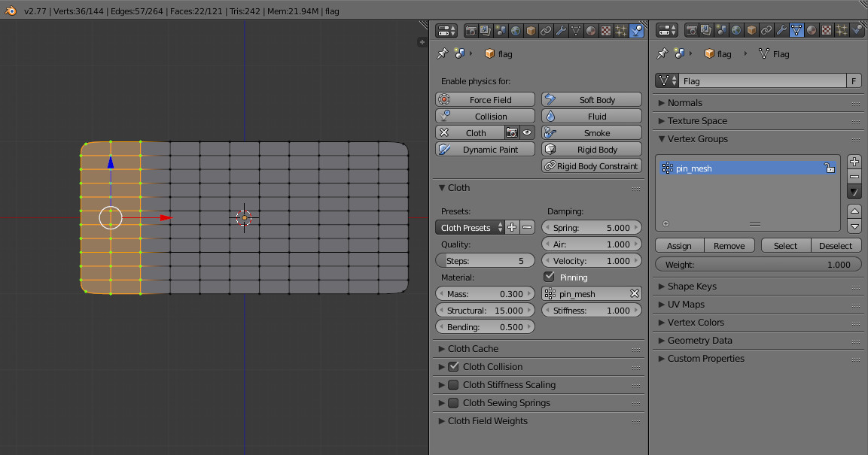Screen dimensions: 868x455
Task: Expand the Shape Keys panel
Action: pos(662,287)
